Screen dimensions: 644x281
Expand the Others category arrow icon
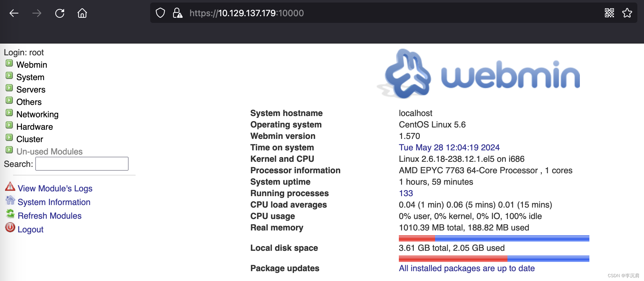[10, 100]
